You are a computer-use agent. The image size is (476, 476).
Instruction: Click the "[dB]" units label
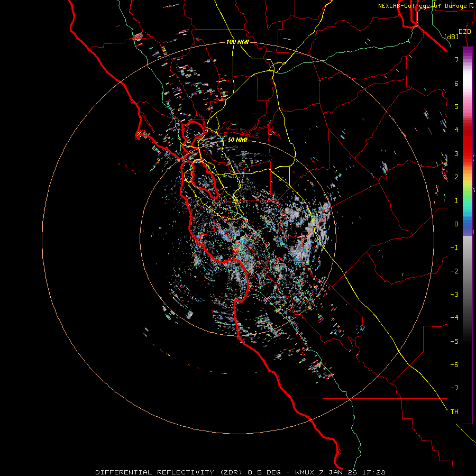(452, 36)
